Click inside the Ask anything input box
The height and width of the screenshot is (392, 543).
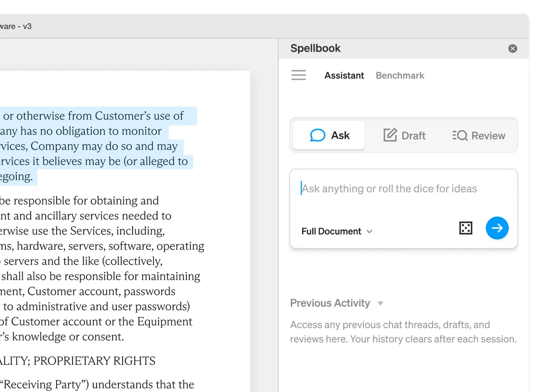click(x=389, y=188)
